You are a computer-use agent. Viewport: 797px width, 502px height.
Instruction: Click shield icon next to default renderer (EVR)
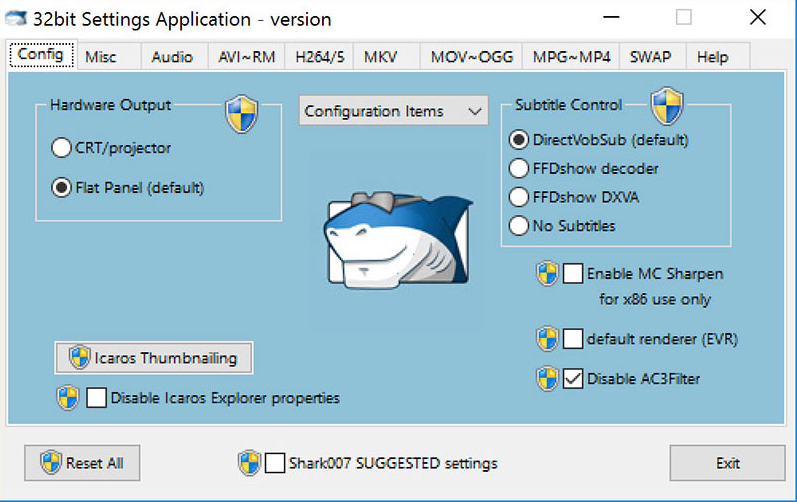(x=547, y=339)
